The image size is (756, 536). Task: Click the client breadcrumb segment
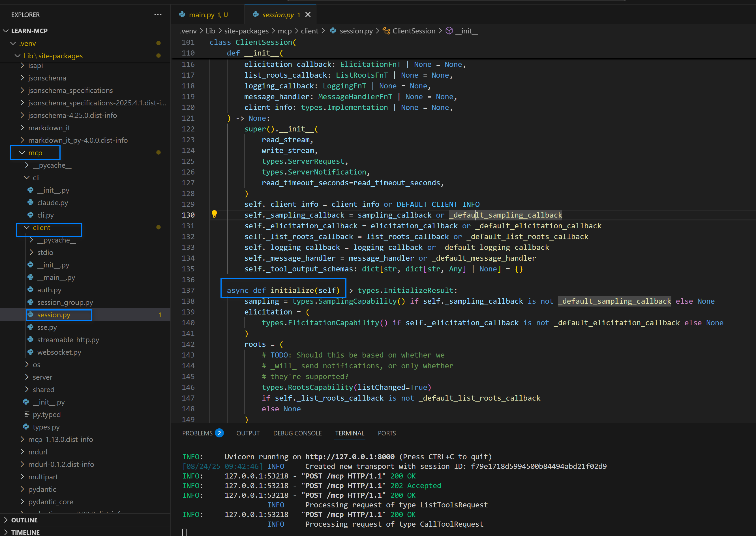tap(309, 31)
